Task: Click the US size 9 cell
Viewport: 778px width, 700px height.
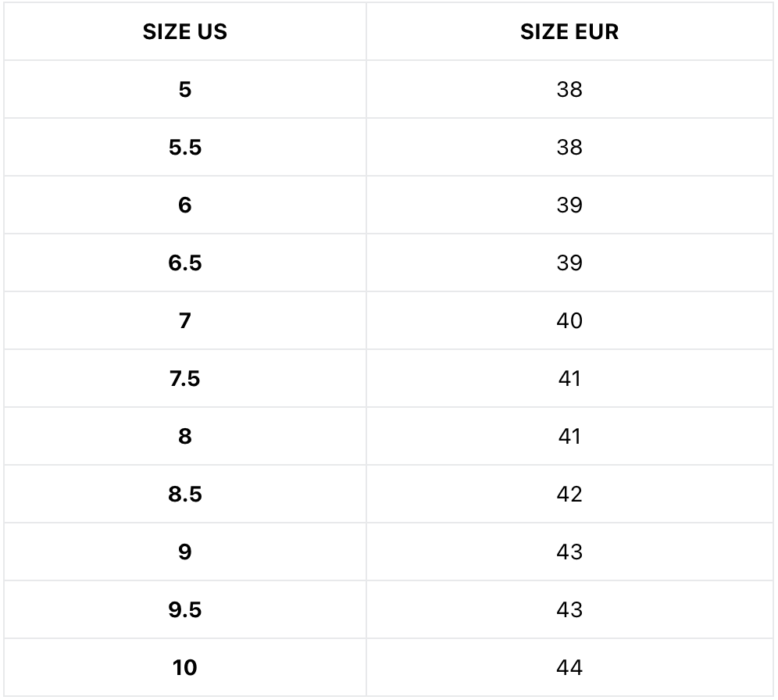Action: click(185, 552)
